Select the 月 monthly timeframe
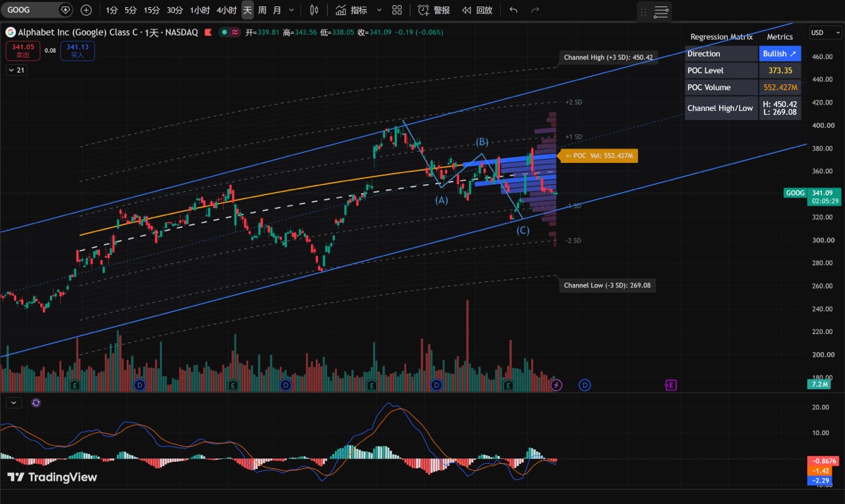This screenshot has width=845, height=504. tap(277, 10)
